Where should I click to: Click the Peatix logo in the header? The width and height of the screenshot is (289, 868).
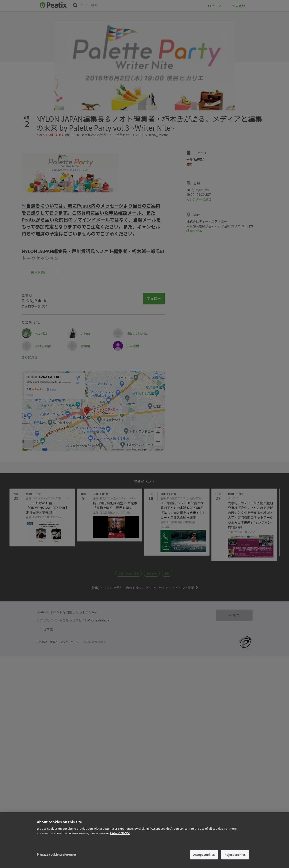[53, 5]
